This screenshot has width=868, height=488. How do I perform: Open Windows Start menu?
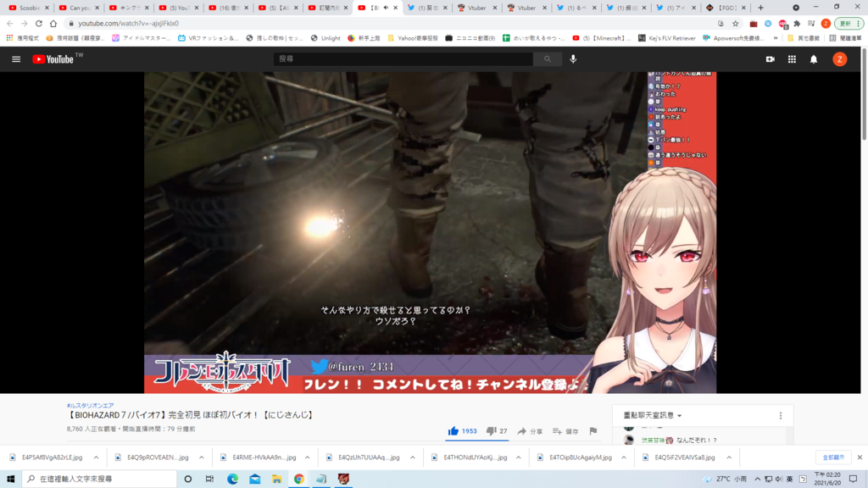point(10,479)
